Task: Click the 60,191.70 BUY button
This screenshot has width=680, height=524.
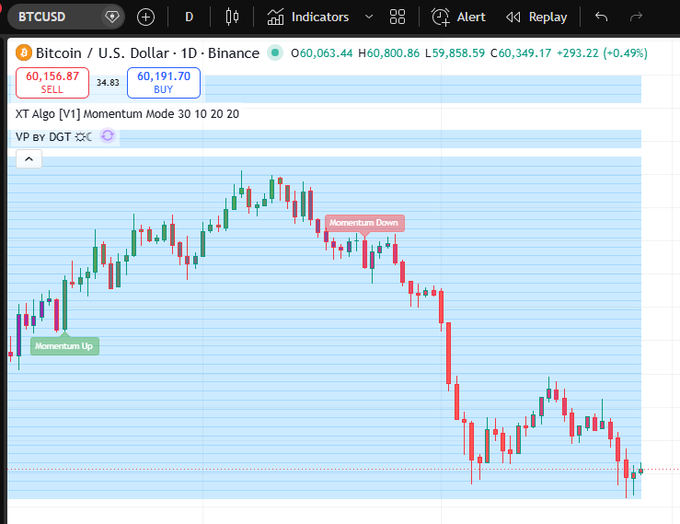Action: tap(164, 82)
